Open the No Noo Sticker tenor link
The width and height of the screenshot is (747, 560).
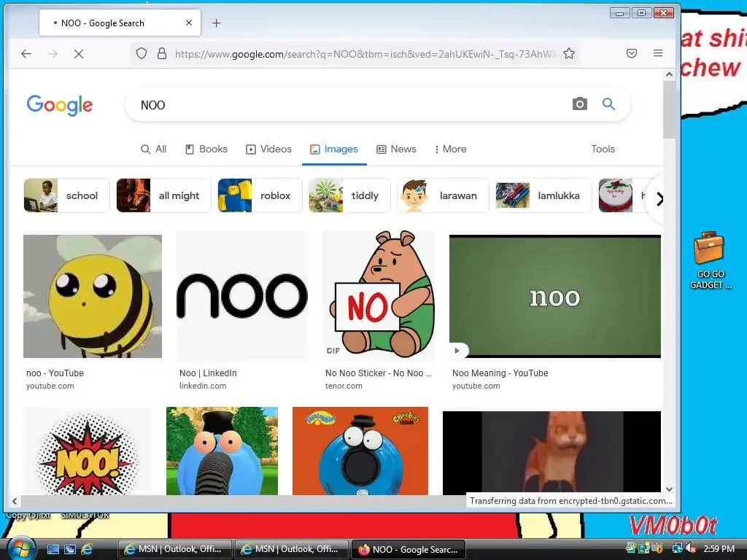pos(379,373)
